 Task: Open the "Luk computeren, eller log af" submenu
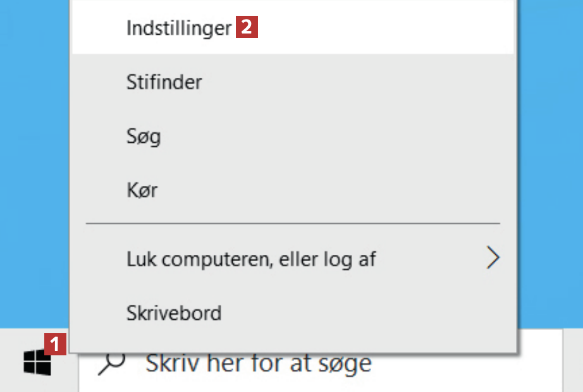click(251, 259)
